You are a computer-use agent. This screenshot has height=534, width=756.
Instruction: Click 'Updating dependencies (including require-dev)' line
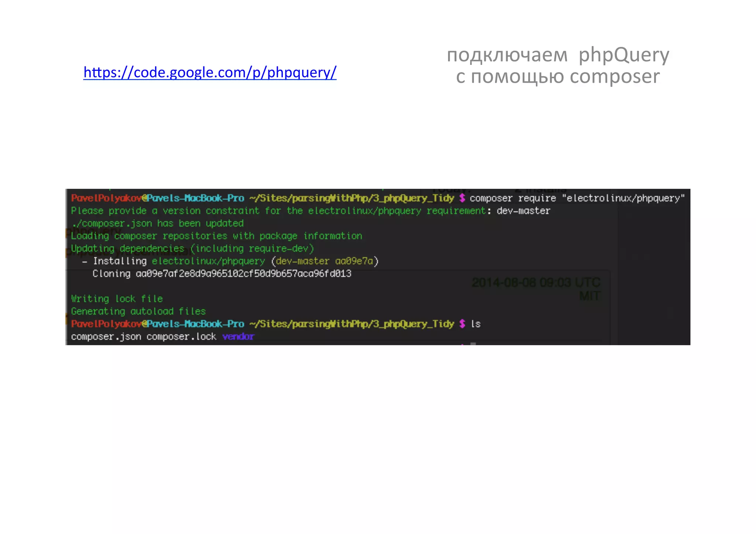[192, 249]
